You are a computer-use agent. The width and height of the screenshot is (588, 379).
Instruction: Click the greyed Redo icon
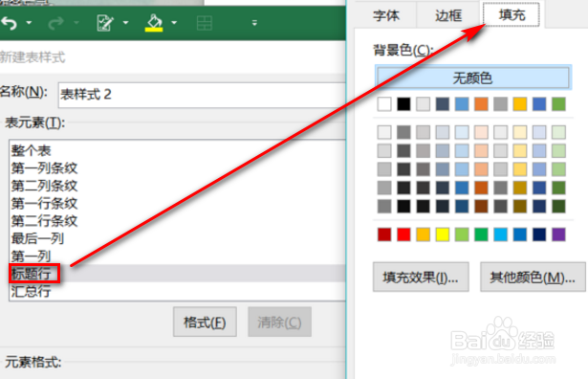[x=55, y=23]
